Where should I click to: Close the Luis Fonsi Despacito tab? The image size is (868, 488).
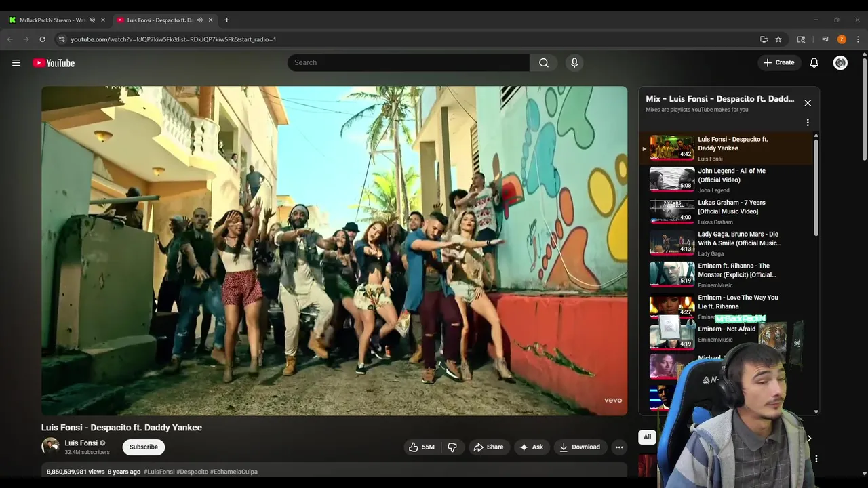pos(210,20)
